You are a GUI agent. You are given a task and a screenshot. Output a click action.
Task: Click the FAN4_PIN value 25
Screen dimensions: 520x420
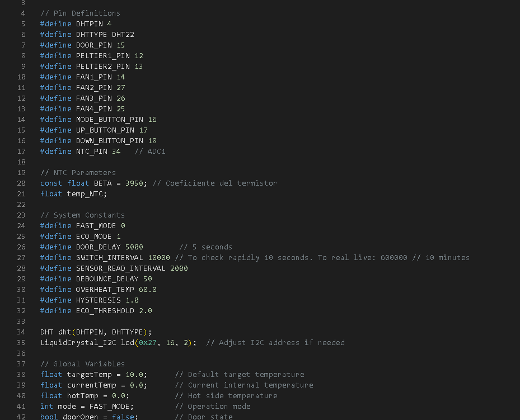click(x=121, y=108)
